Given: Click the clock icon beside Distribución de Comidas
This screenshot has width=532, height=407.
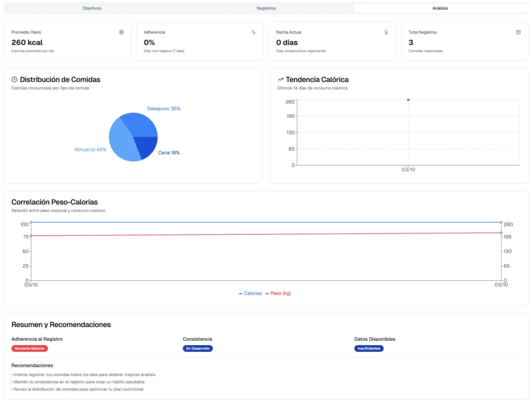Looking at the screenshot, I should (x=14, y=79).
